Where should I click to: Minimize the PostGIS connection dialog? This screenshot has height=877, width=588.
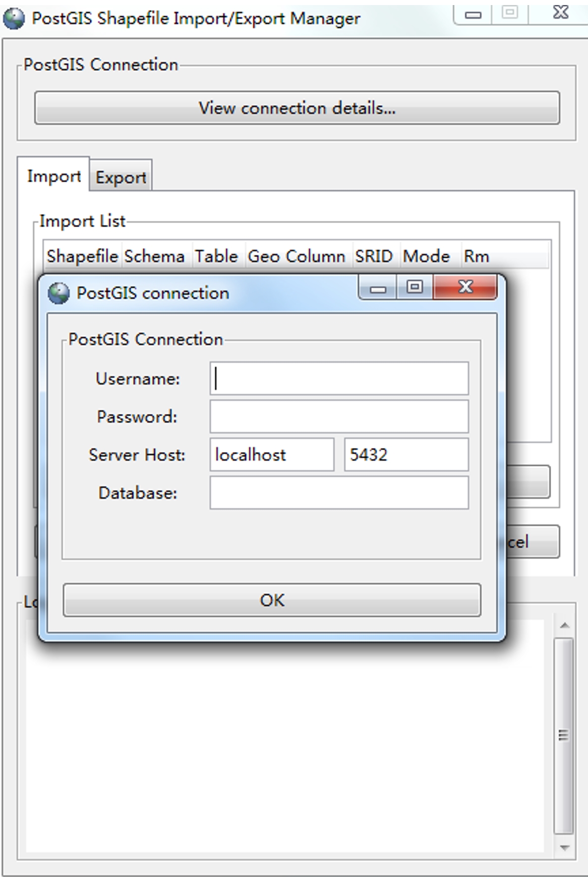coord(378,288)
